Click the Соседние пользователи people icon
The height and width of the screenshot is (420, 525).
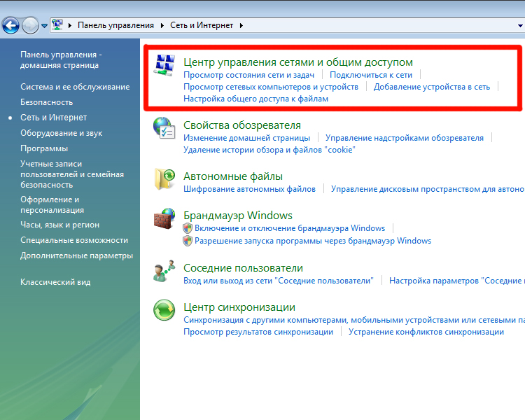pyautogui.click(x=164, y=271)
